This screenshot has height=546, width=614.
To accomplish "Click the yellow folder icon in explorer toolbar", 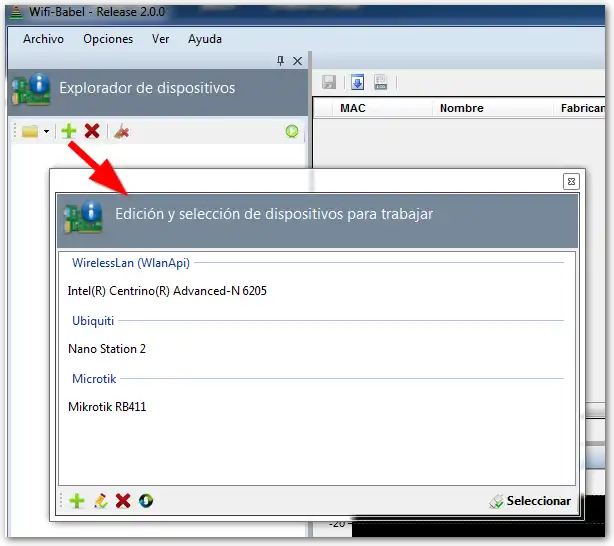I will click(x=30, y=131).
